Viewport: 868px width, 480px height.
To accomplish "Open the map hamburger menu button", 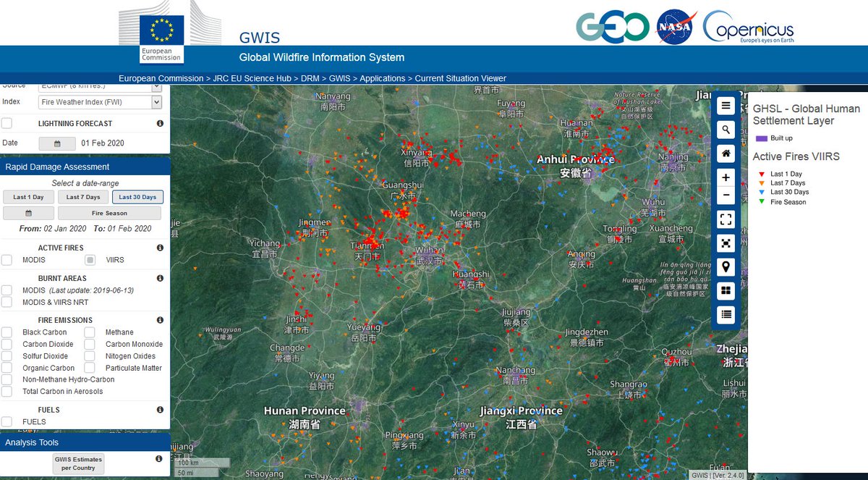I will (726, 106).
